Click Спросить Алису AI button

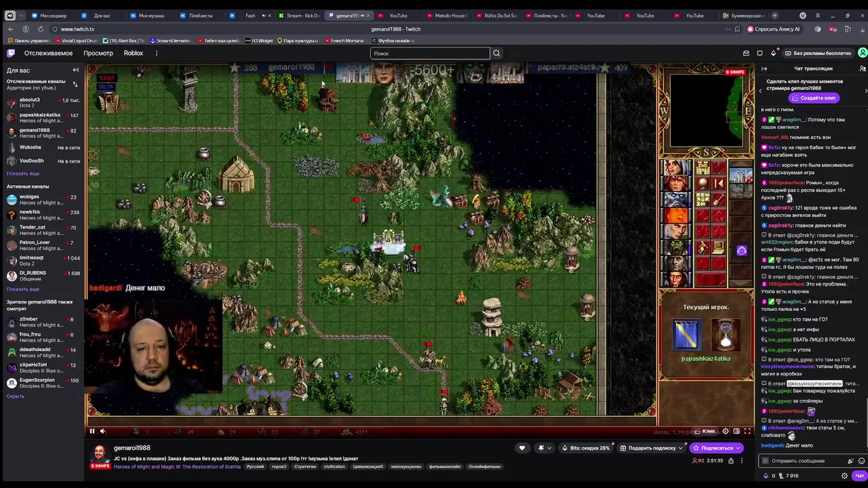click(x=774, y=29)
